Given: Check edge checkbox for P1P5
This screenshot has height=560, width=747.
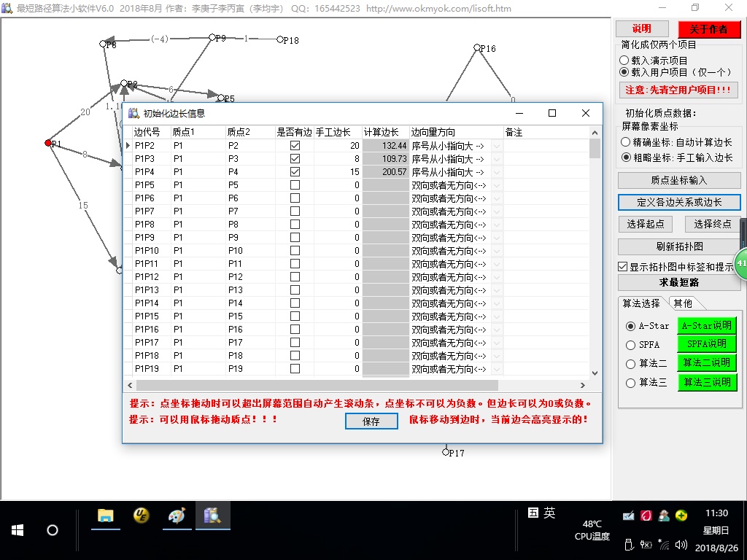Looking at the screenshot, I should click(x=295, y=184).
